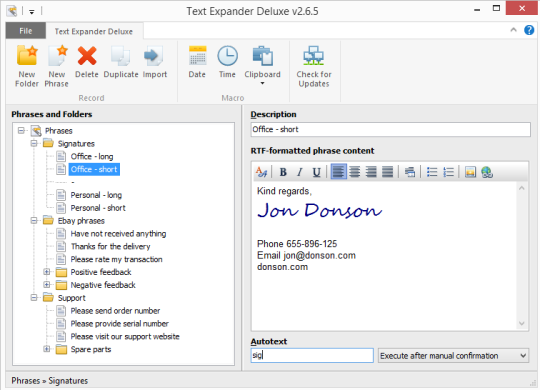This screenshot has height=390, width=540.
Task: Click Check for Updates
Action: [314, 66]
